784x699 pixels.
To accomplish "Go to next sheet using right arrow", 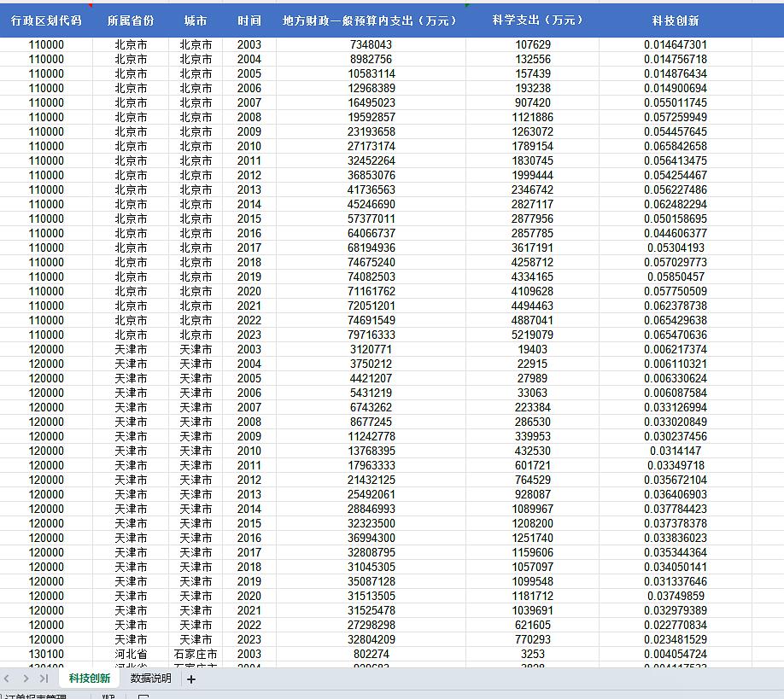I will coord(26,679).
